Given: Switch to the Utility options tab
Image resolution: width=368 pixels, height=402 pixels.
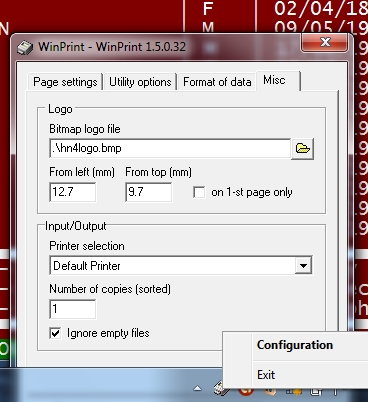Looking at the screenshot, I should click(x=140, y=82).
